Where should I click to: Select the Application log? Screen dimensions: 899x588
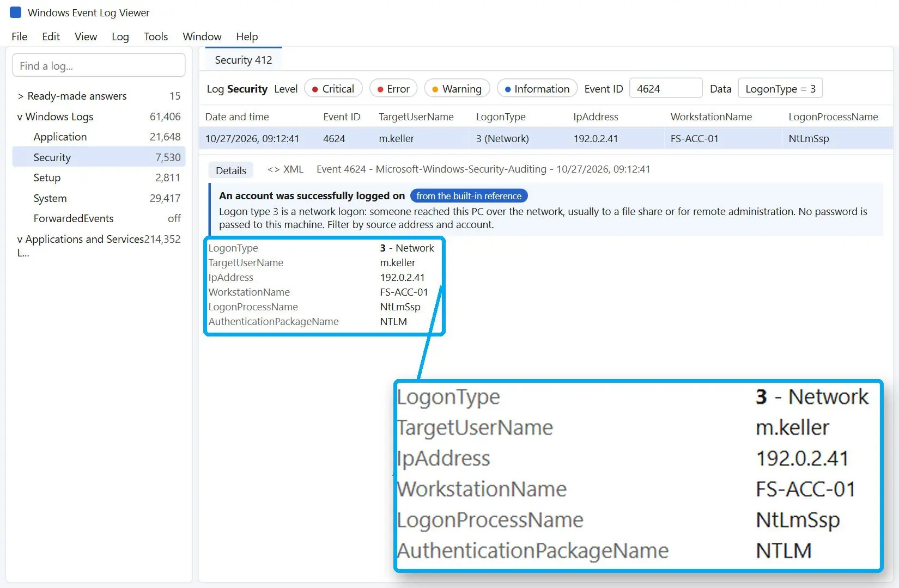click(99, 137)
